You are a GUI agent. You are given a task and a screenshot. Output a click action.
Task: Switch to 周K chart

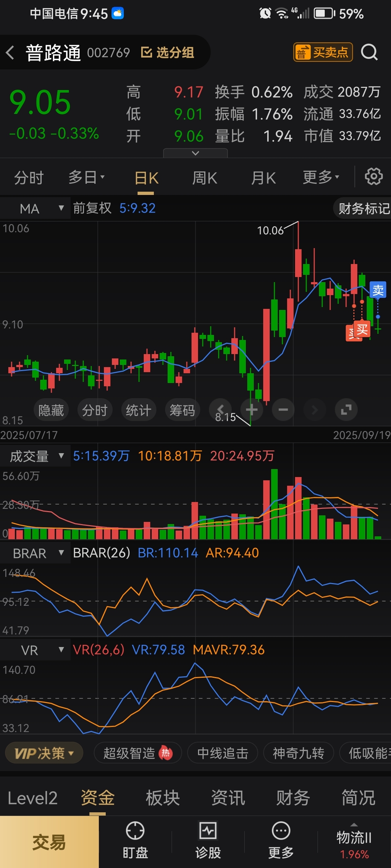click(x=205, y=178)
